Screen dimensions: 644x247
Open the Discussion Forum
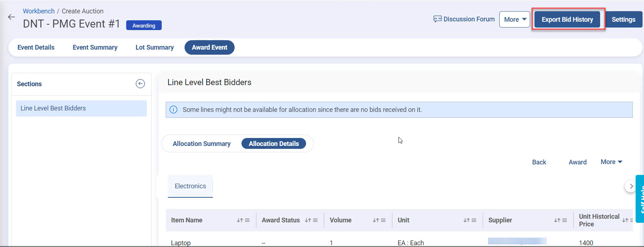[464, 19]
